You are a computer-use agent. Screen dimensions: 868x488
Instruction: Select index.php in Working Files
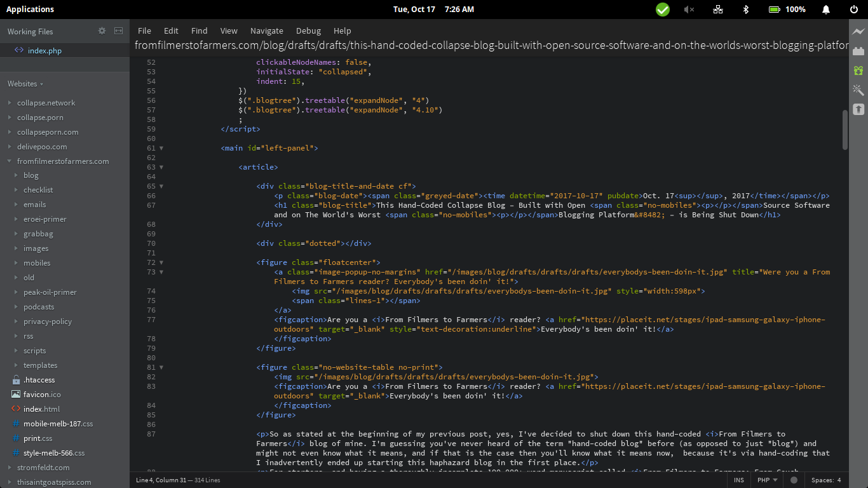click(44, 51)
